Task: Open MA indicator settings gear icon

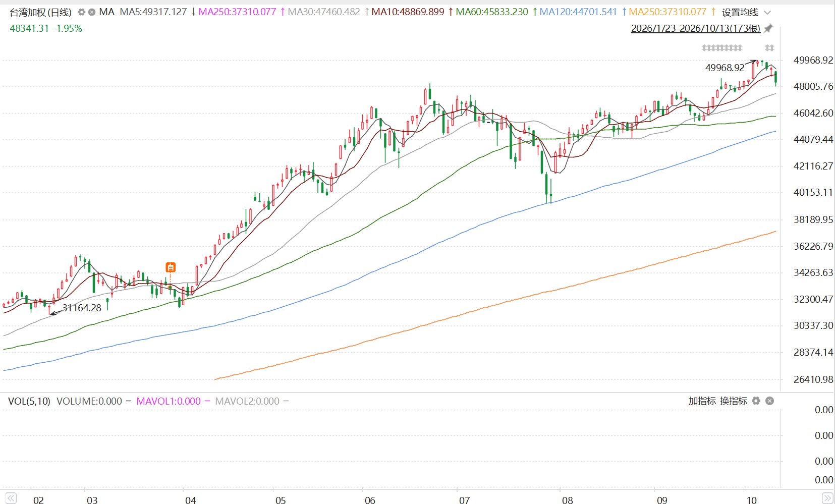Action: 81,12
